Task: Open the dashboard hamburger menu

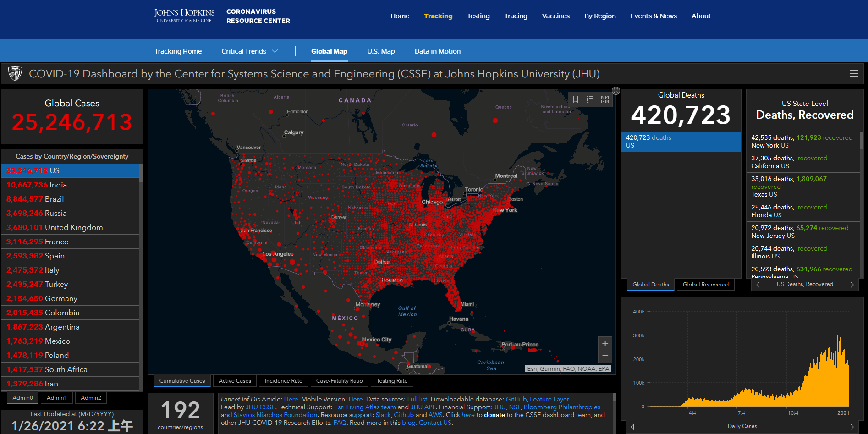Action: point(854,74)
